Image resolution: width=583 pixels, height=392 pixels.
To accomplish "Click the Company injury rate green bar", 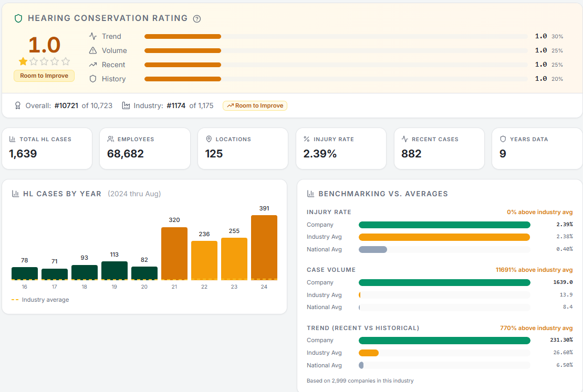I will [444, 225].
